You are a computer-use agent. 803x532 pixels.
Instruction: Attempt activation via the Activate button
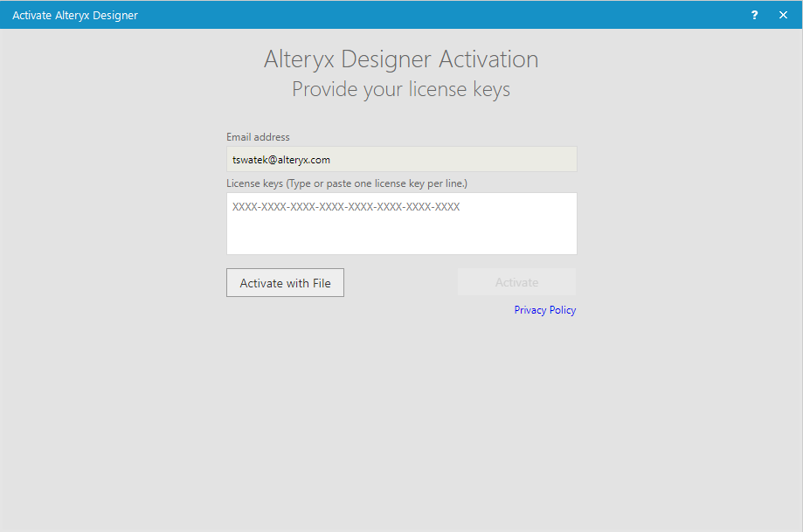(x=516, y=281)
